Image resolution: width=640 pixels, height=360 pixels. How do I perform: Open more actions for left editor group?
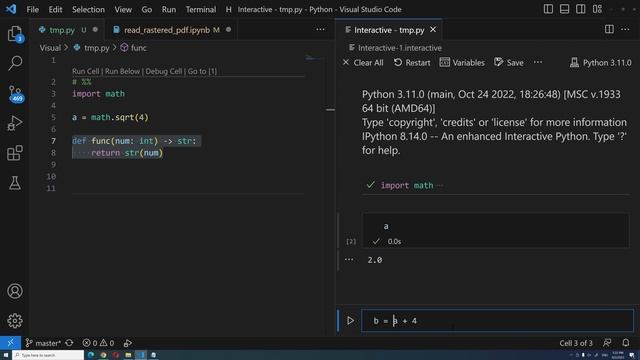(320, 29)
